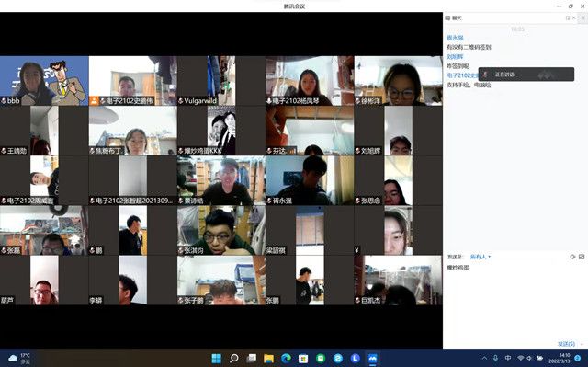Select 徐彬洋 participant video tile
Image resolution: width=588 pixels, height=367 pixels.
click(x=398, y=81)
